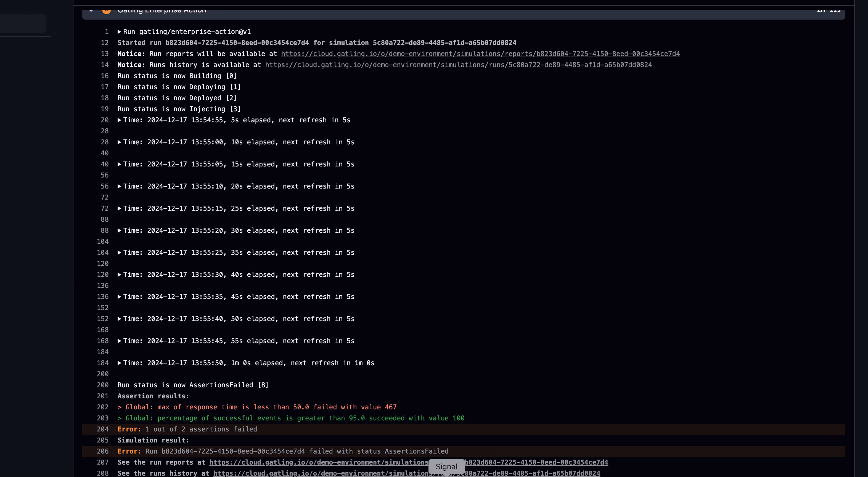Open the run reports link on line 13

[480, 54]
